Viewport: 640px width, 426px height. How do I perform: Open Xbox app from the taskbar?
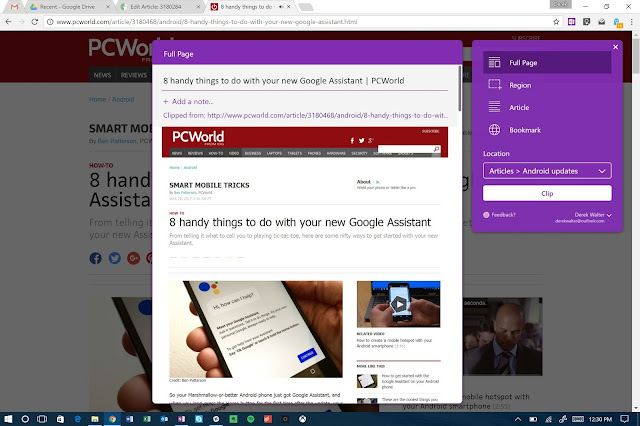[302, 419]
